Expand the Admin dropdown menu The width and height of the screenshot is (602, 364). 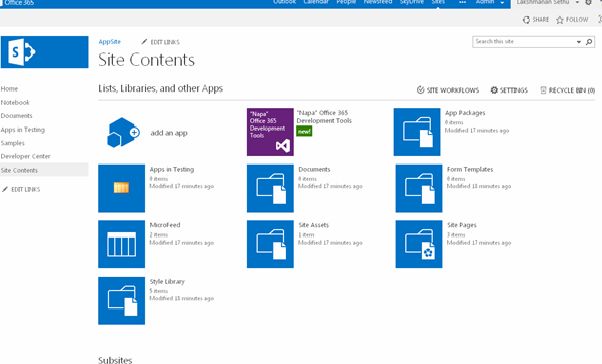502,3
